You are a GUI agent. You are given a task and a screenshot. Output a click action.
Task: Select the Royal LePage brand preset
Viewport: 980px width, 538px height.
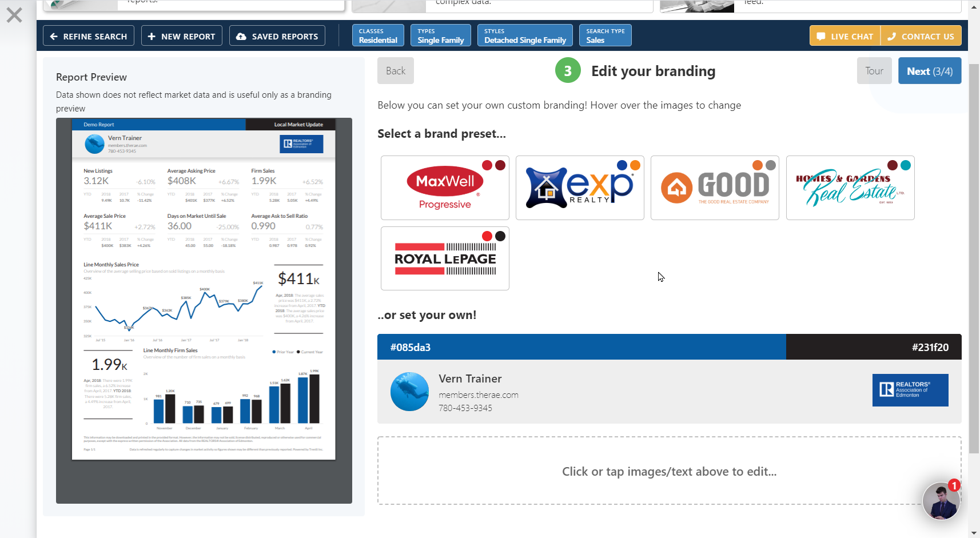[x=445, y=258]
